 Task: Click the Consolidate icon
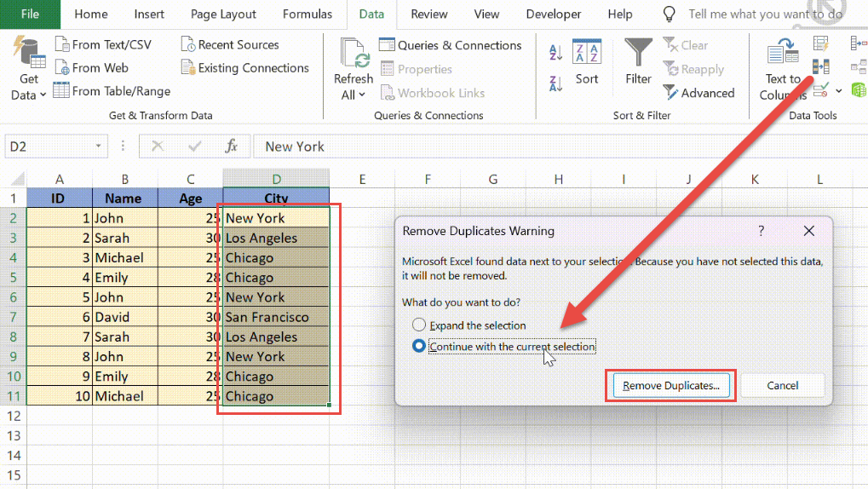(x=859, y=43)
